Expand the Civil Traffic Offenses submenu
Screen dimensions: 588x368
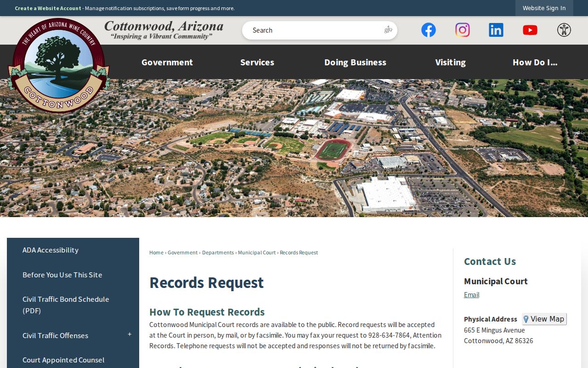tap(130, 334)
